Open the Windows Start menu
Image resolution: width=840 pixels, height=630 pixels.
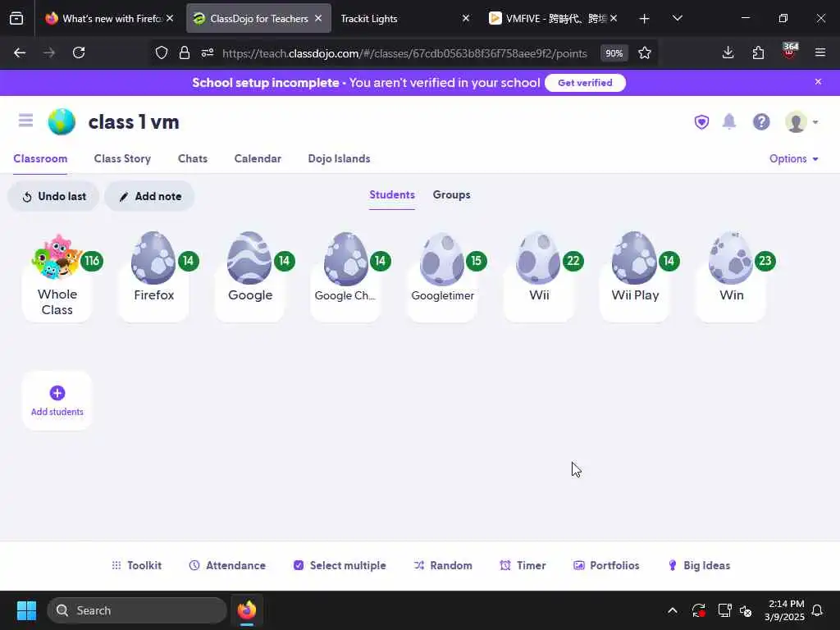[26, 610]
